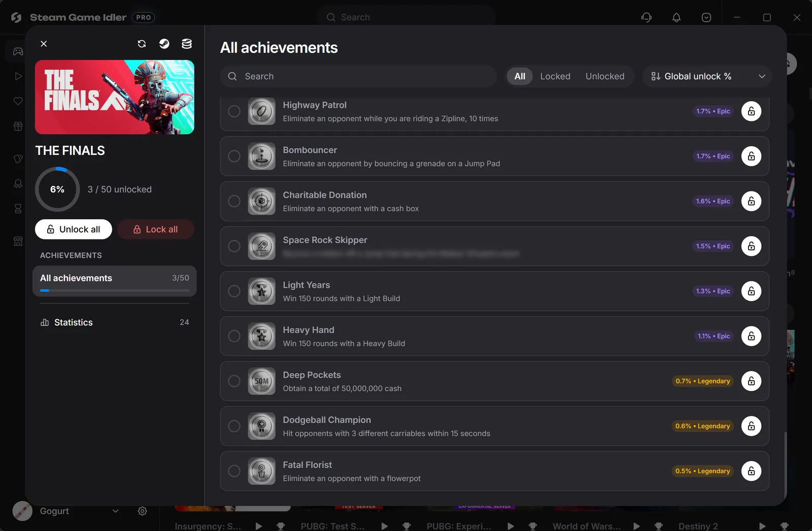The height and width of the screenshot is (531, 812).
Task: Open the All achievements 3/50 section
Action: click(x=115, y=281)
